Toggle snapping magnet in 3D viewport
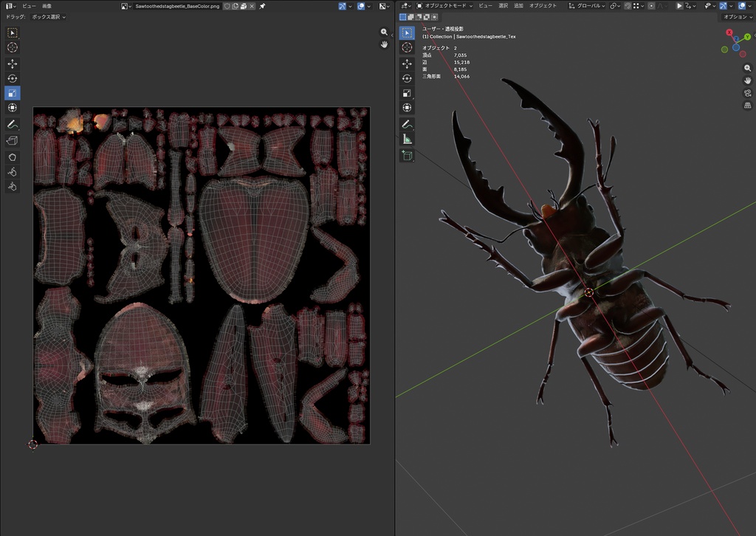 [628, 6]
